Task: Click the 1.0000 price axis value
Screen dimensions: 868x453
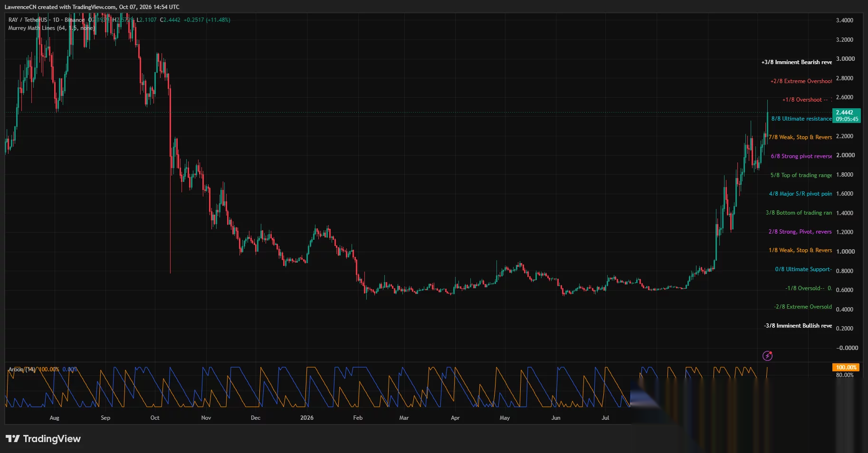Action: pyautogui.click(x=845, y=252)
